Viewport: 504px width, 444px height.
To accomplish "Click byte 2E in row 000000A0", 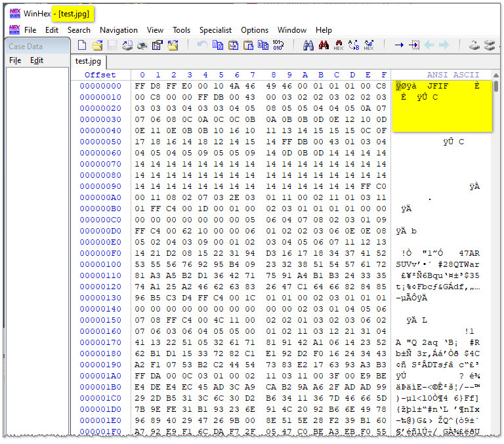I will click(234, 197).
